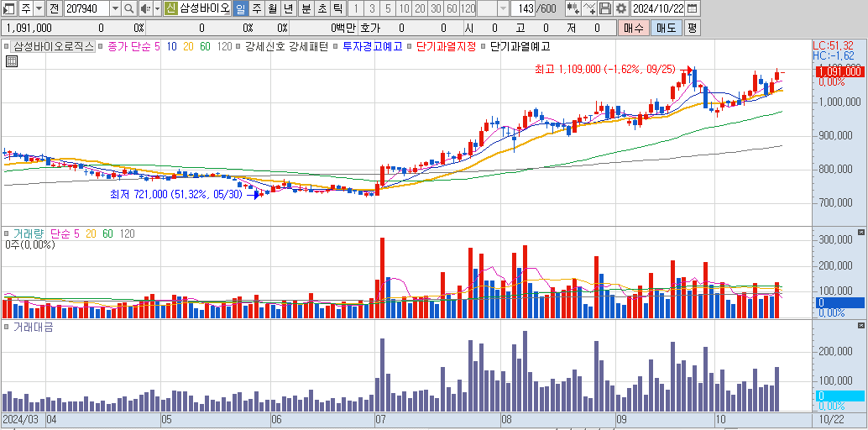
Task: Click the 전 button
Action: [54, 8]
